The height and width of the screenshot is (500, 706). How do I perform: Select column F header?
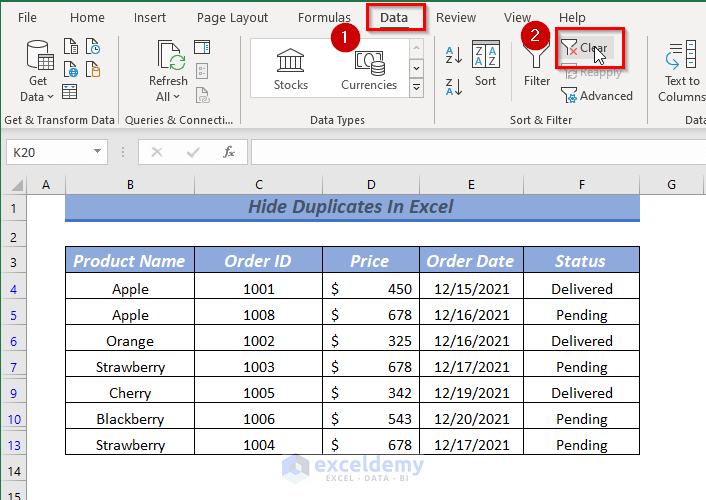coord(582,185)
